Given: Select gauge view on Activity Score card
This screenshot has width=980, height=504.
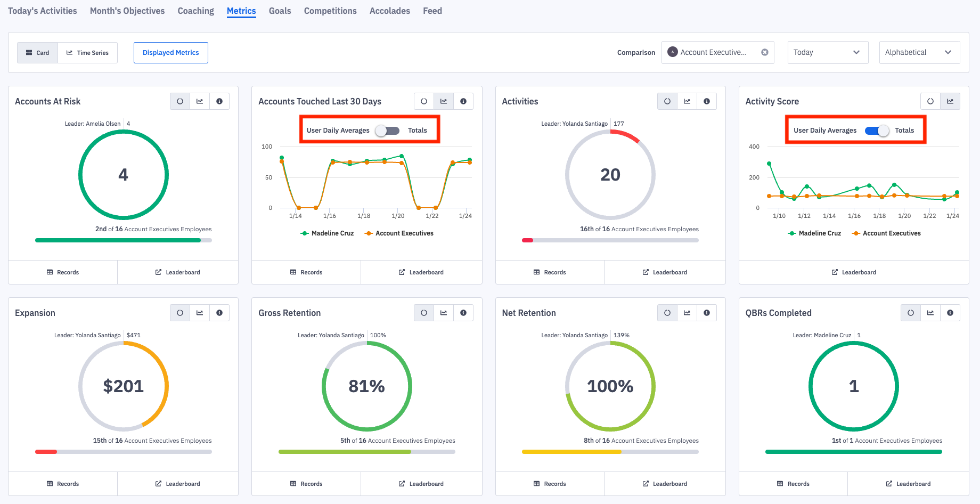Looking at the screenshot, I should pyautogui.click(x=930, y=101).
